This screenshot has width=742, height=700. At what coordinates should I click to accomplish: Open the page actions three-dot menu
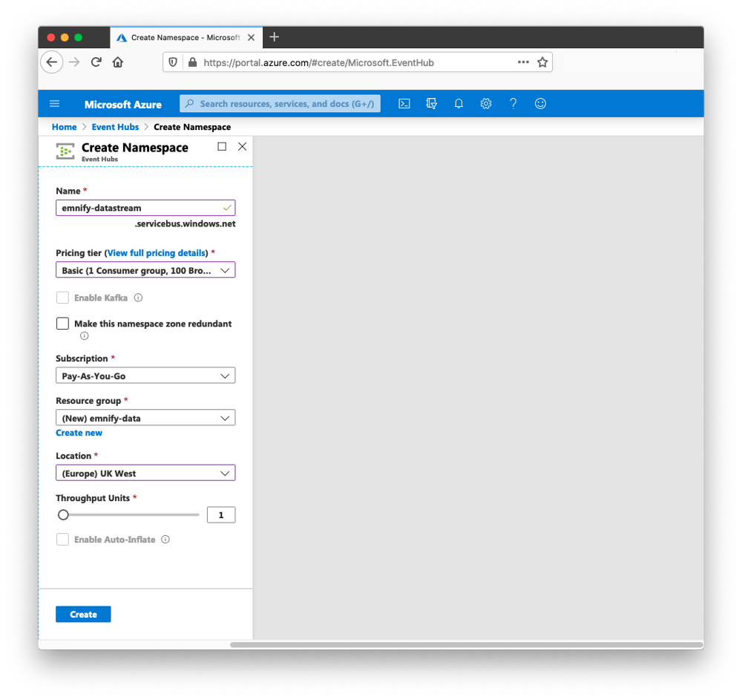click(523, 62)
